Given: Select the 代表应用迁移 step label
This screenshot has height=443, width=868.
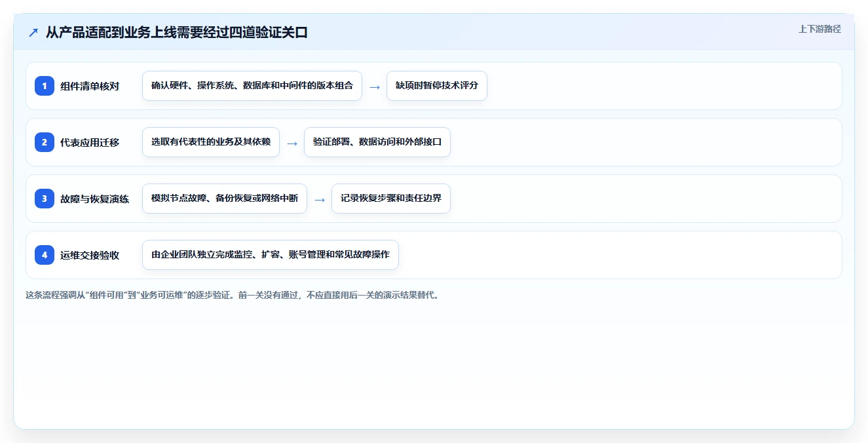Looking at the screenshot, I should (90, 142).
